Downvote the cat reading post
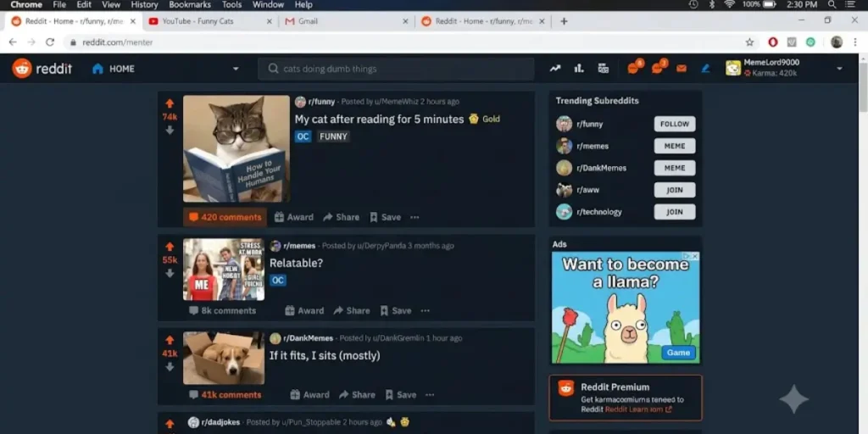 pyautogui.click(x=170, y=130)
